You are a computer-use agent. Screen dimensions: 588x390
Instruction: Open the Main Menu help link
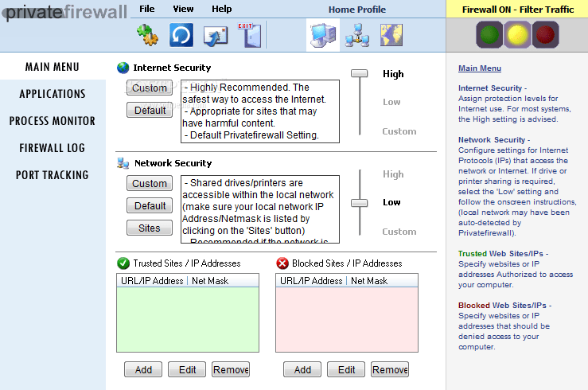pyautogui.click(x=480, y=68)
